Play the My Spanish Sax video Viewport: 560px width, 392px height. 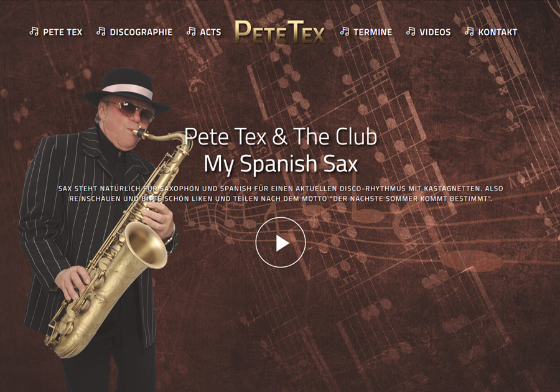click(281, 242)
